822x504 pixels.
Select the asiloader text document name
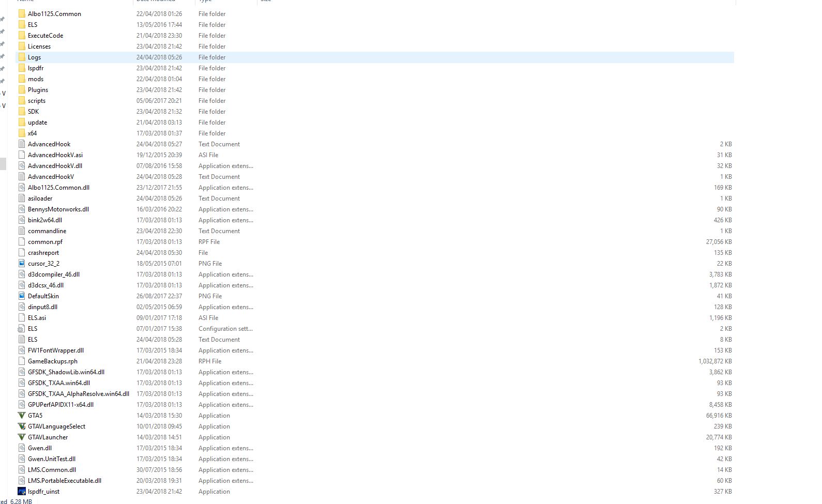40,198
